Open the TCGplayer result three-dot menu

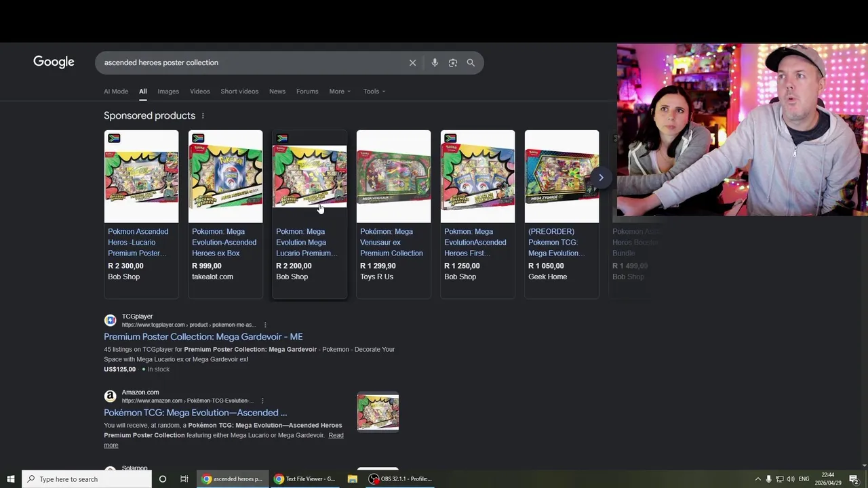pos(264,325)
